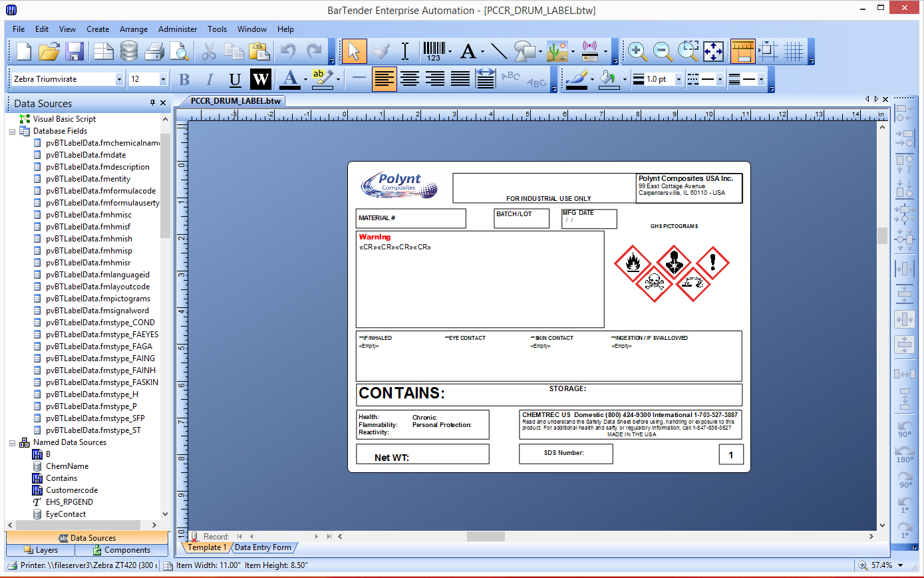Switch to Data Entry Form tab
Viewport: 924px width, 578px height.
click(263, 547)
